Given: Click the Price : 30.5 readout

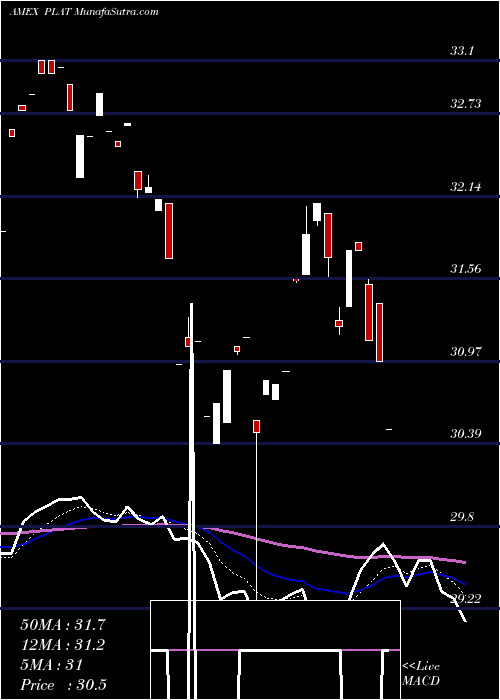Looking at the screenshot, I should (63, 685).
